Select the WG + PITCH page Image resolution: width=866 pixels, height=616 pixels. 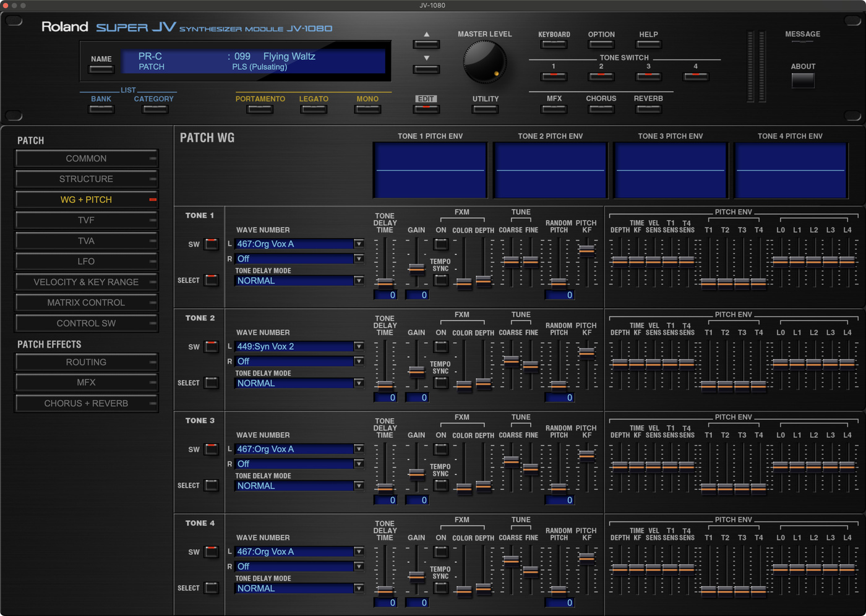pos(87,200)
